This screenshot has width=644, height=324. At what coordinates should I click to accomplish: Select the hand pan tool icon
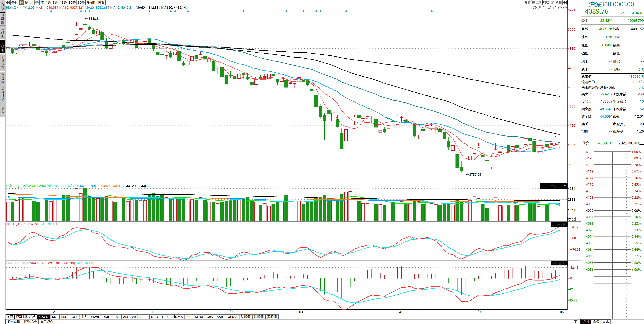tap(540, 8)
